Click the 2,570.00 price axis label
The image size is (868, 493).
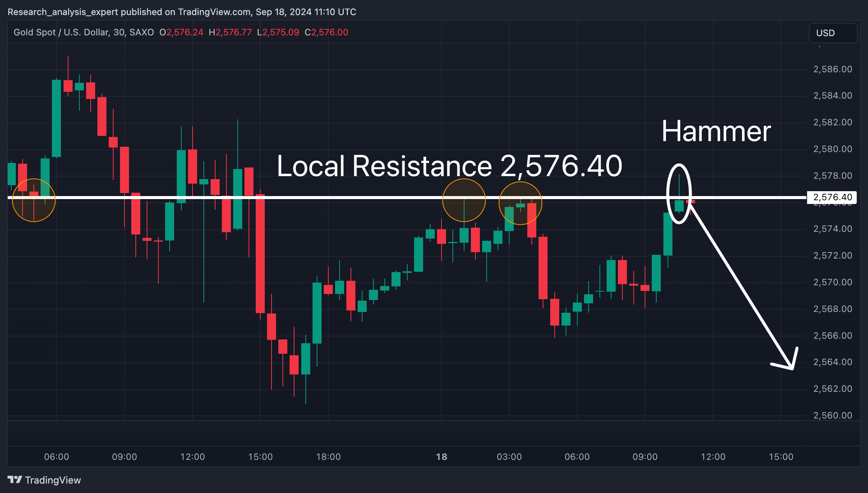(x=833, y=282)
